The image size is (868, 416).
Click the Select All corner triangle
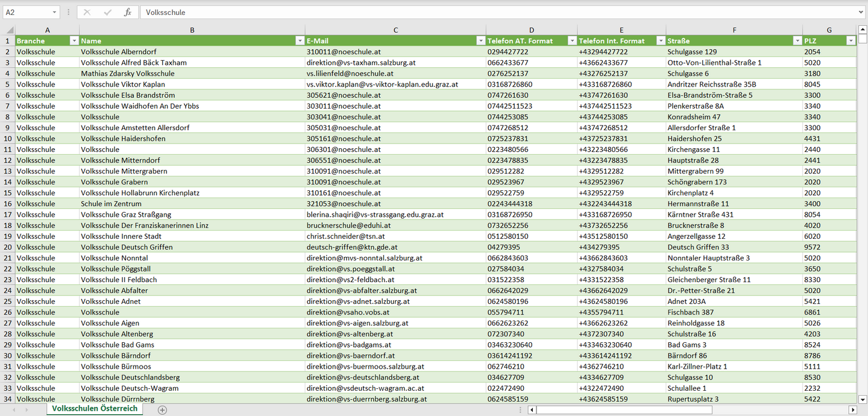(x=10, y=30)
